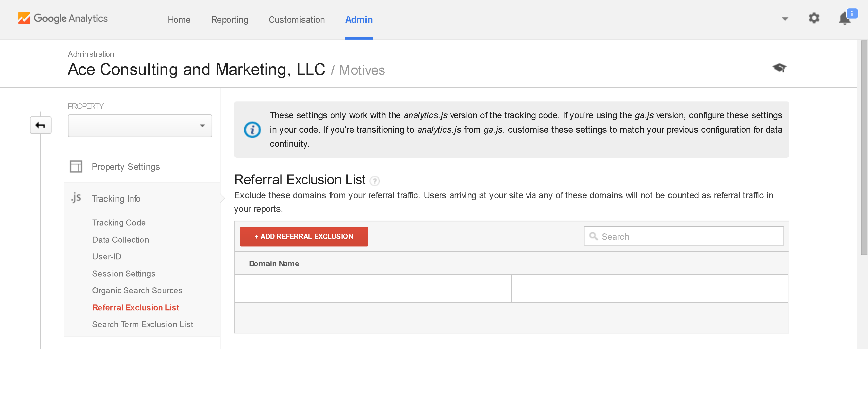Click the back arrow button beside Property
Viewport: 868px width, 394px height.
40,125
